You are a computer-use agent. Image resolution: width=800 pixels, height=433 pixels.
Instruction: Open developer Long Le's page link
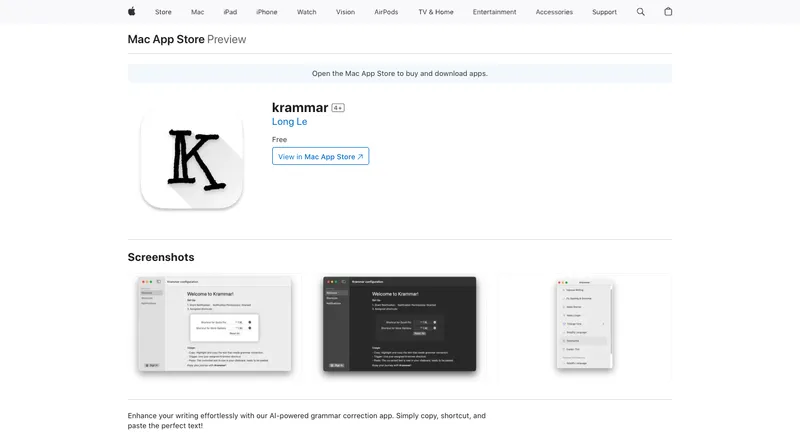click(289, 122)
